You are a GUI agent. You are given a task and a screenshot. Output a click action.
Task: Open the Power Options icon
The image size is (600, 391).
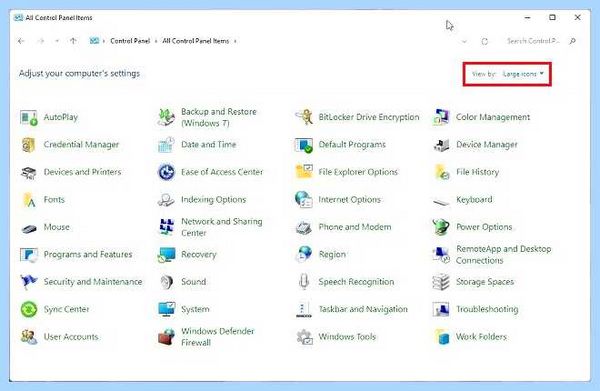coord(441,227)
